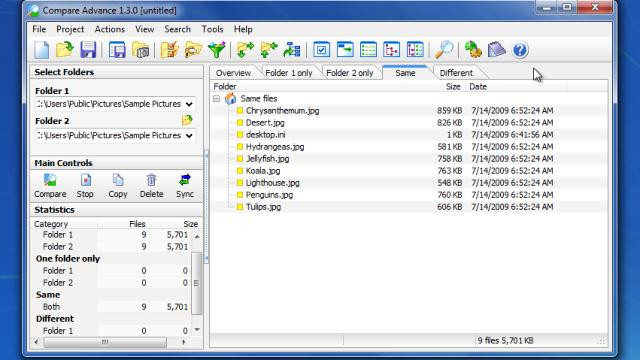The height and width of the screenshot is (360, 640).
Task: Switch to the Different tab
Action: (456, 73)
